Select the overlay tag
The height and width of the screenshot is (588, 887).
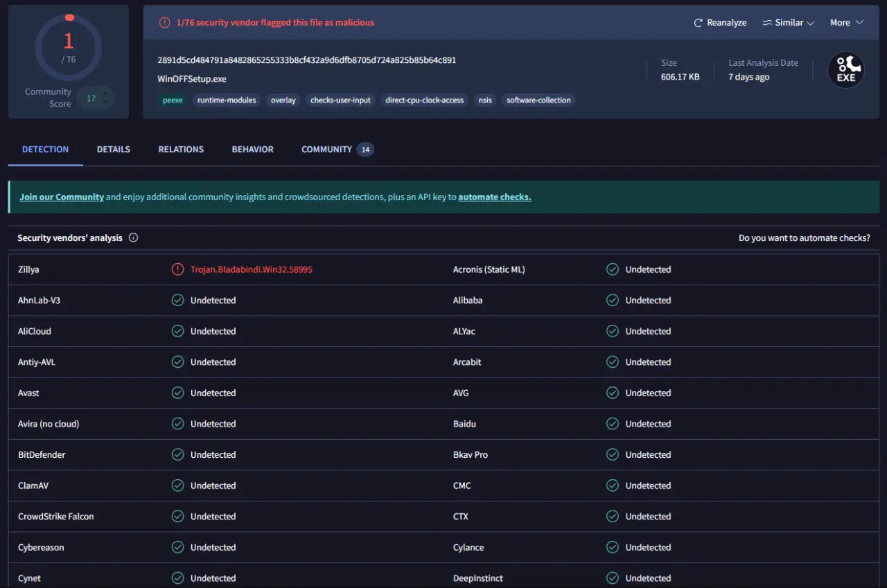[283, 100]
